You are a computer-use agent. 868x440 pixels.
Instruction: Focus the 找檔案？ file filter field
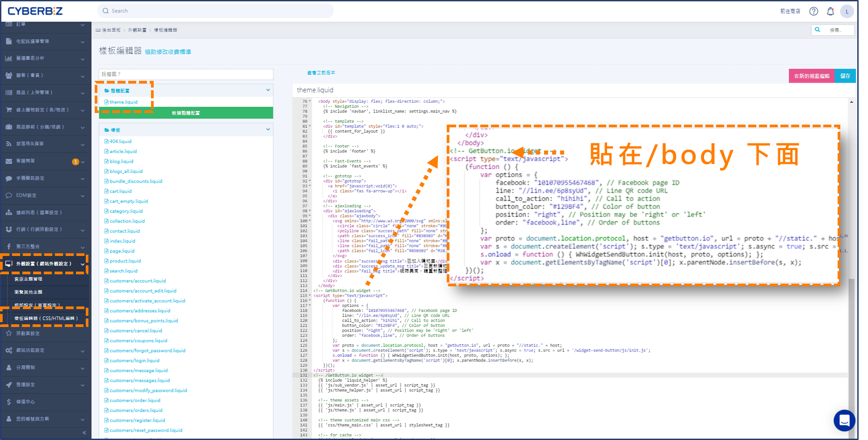pyautogui.click(x=186, y=74)
